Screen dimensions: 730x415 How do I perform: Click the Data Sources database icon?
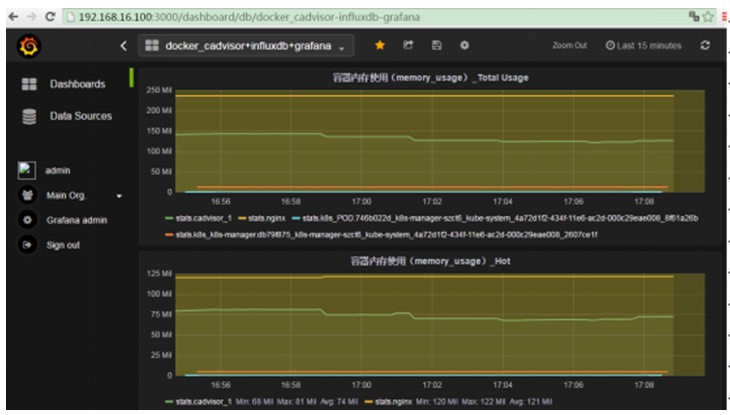(x=29, y=116)
